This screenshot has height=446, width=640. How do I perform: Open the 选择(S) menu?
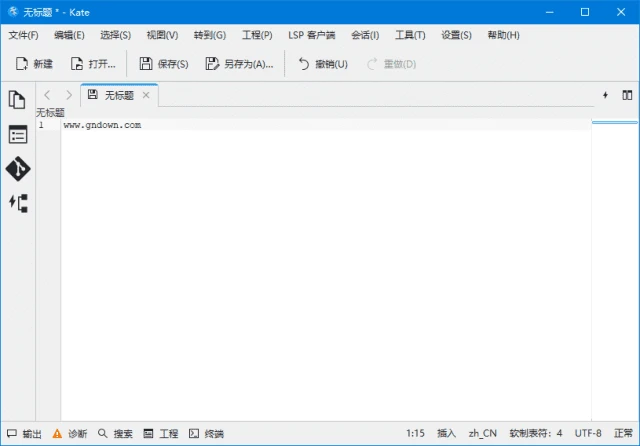(x=116, y=35)
